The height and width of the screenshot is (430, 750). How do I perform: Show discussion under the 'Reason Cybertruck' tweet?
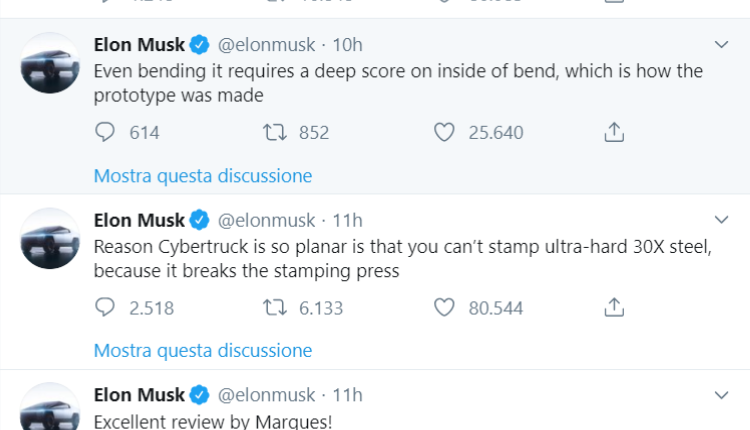203,351
